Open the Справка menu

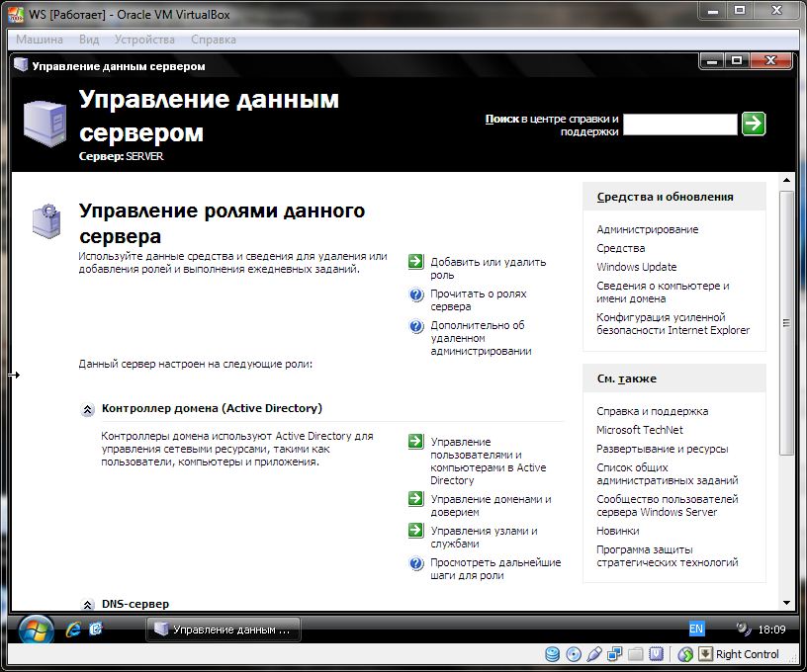click(x=214, y=40)
